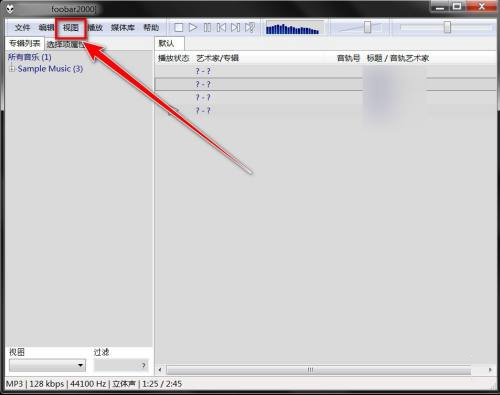
Task: Open the 媒体库 menu
Action: tap(123, 28)
